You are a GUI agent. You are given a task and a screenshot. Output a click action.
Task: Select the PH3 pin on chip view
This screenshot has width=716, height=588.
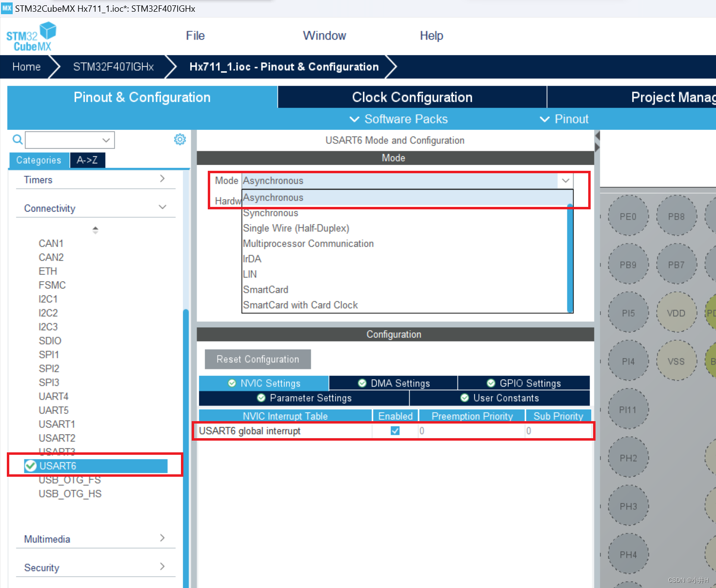pos(628,507)
